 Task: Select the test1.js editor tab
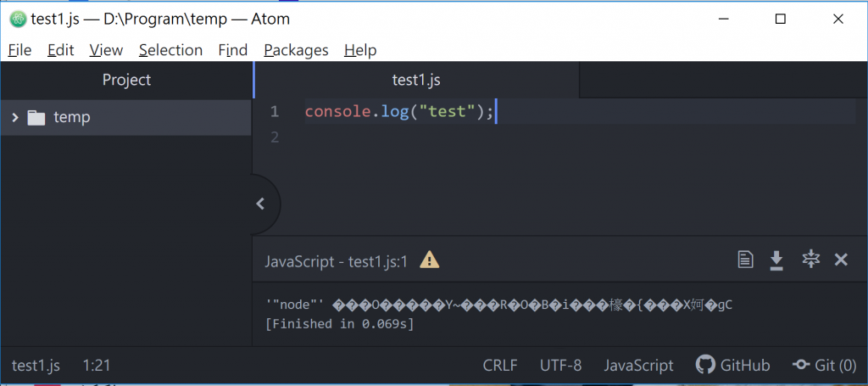point(416,81)
